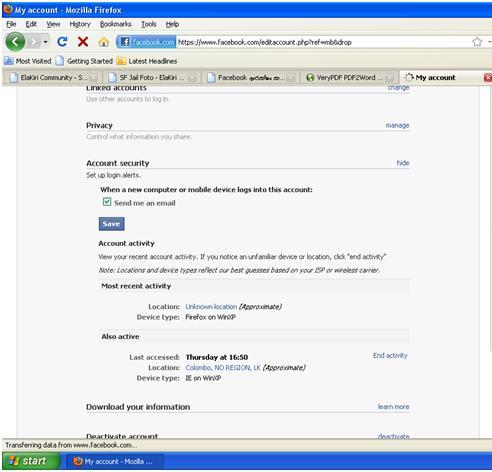Click the change link for Linked accounts
492x472 pixels.
[x=398, y=88]
